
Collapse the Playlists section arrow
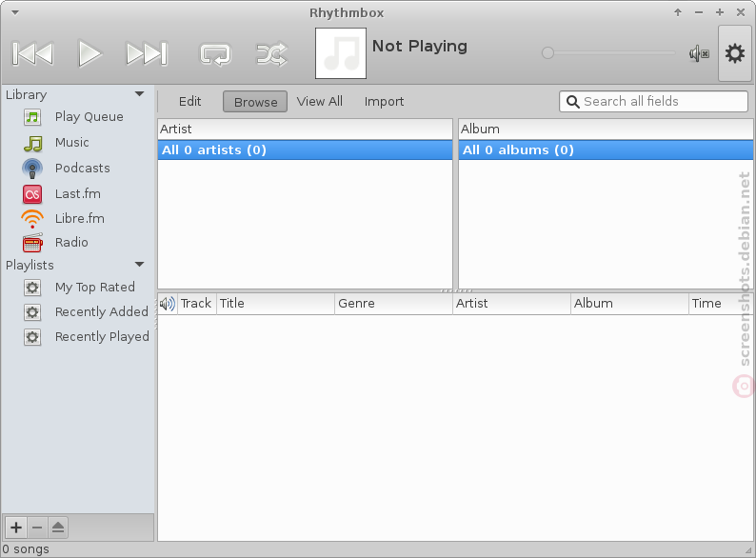coord(139,265)
